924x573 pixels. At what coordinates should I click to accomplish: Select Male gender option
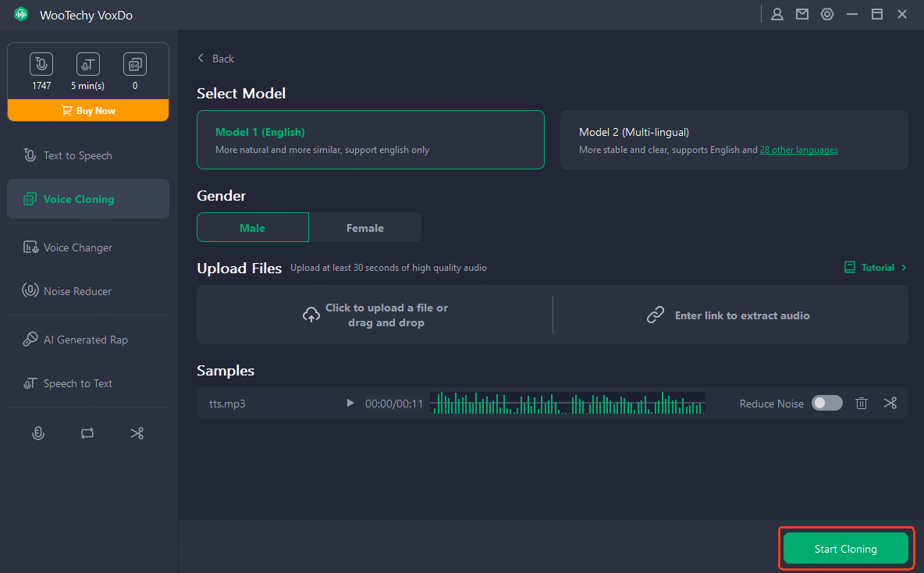pos(252,228)
